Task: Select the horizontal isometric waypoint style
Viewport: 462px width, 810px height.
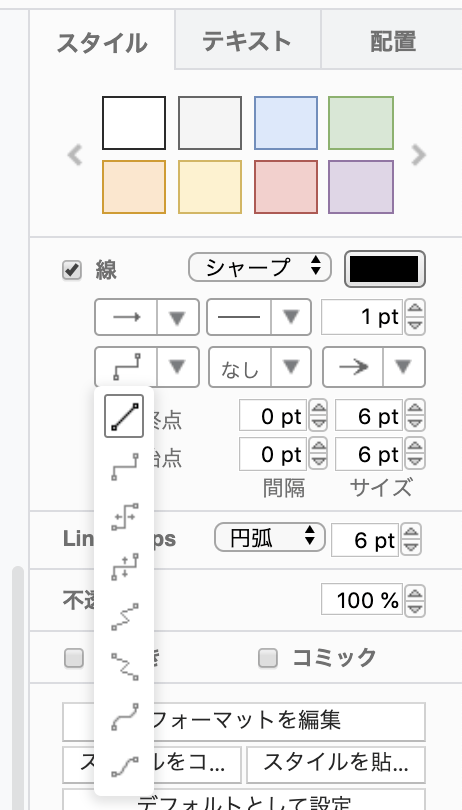Action: (124, 616)
